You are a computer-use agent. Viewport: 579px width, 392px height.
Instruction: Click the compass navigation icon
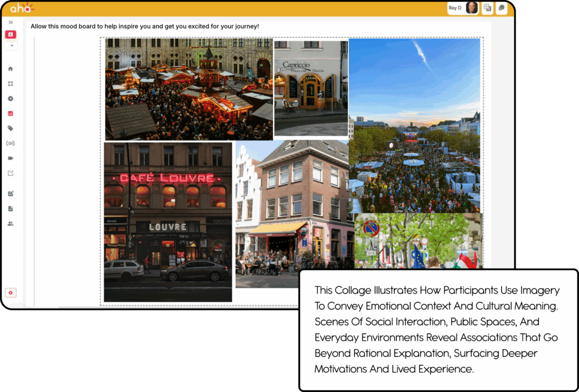click(11, 98)
